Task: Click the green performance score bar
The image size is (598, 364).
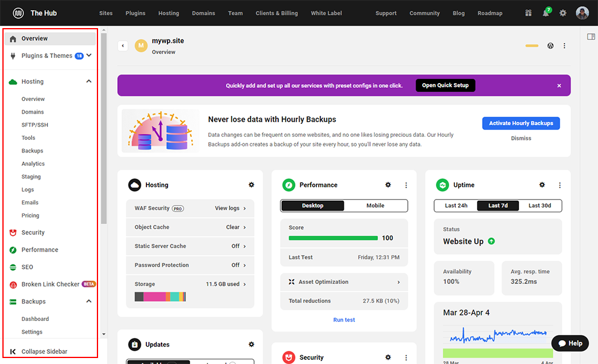Action: (x=333, y=238)
